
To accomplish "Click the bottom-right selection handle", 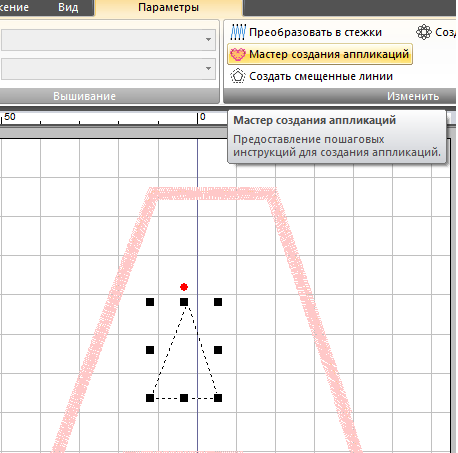I will coord(218,398).
